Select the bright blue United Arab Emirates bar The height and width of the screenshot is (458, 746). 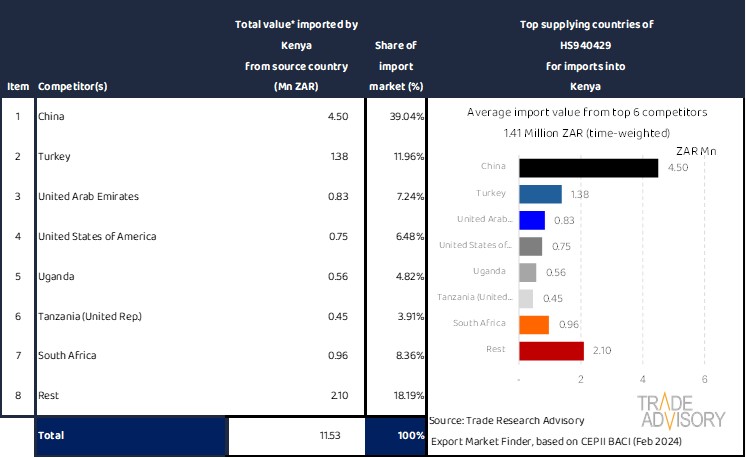pos(532,220)
